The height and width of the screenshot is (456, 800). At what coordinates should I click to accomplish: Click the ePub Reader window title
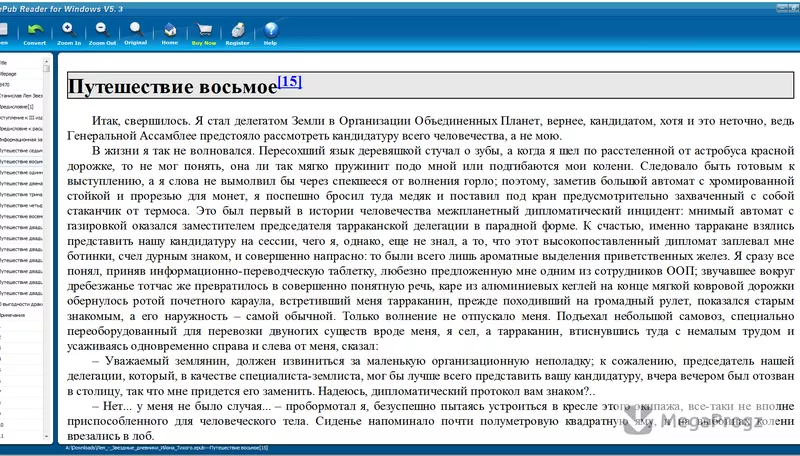coord(61,9)
